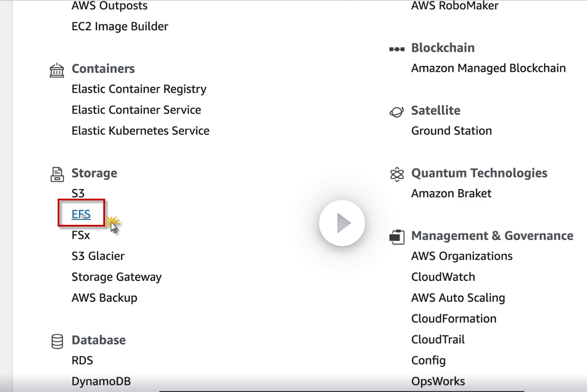Open S3 Glacier service
Screen dimensions: 587x392
98,256
